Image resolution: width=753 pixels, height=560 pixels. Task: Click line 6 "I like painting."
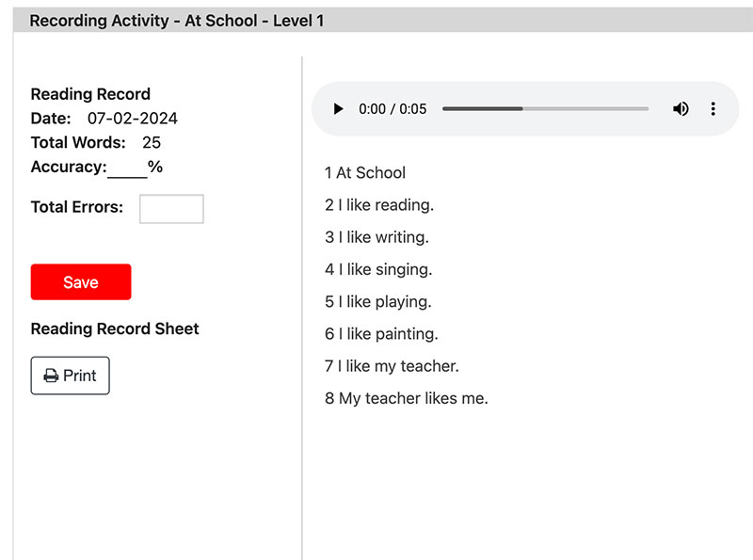pyautogui.click(x=388, y=334)
